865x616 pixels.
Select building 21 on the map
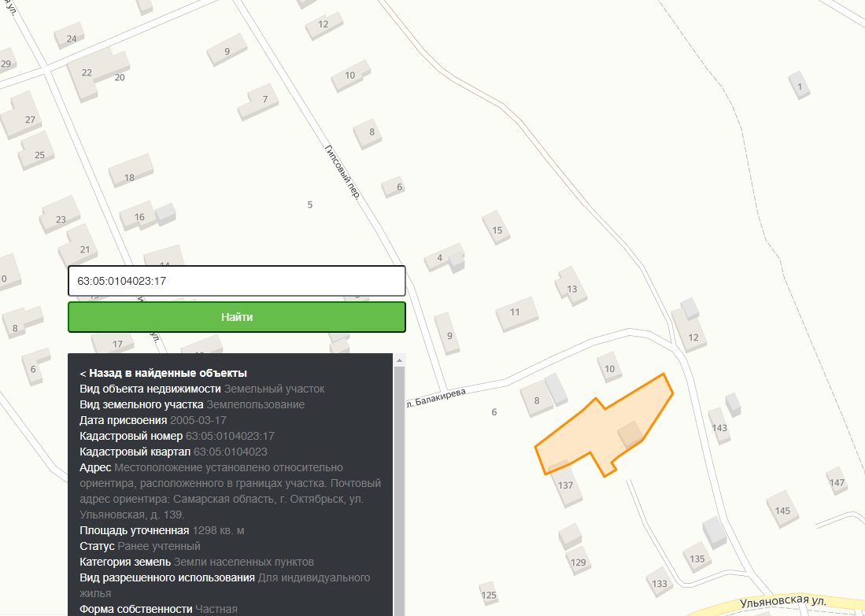pyautogui.click(x=80, y=246)
